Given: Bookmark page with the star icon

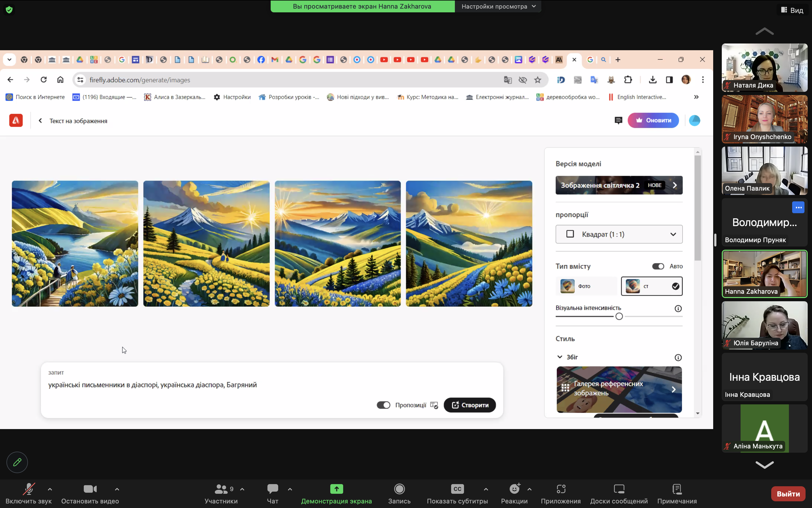Looking at the screenshot, I should coord(538,80).
